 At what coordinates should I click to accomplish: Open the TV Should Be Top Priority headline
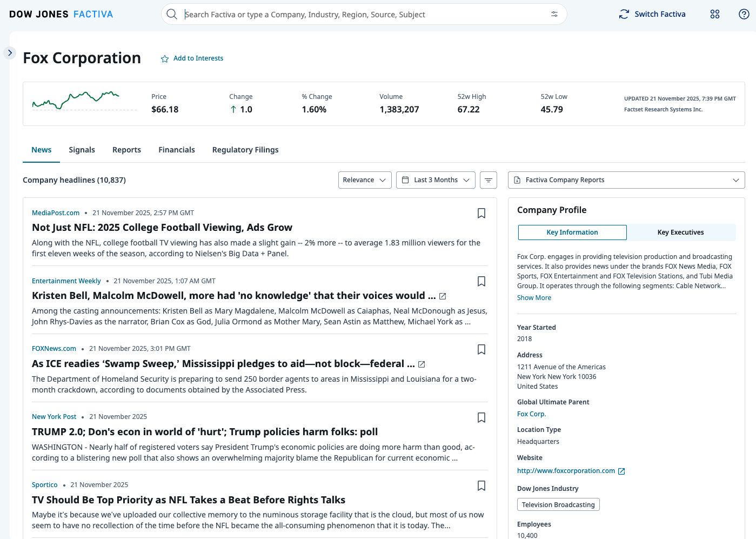189,500
